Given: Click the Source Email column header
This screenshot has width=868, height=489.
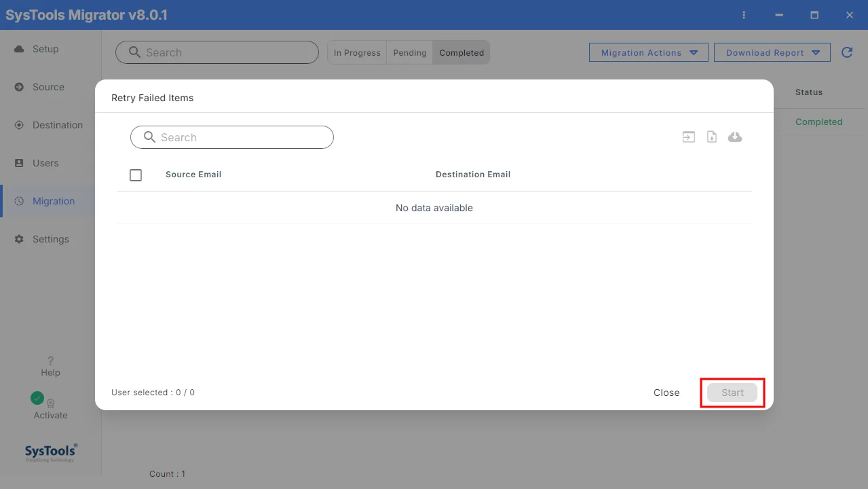Looking at the screenshot, I should (193, 175).
